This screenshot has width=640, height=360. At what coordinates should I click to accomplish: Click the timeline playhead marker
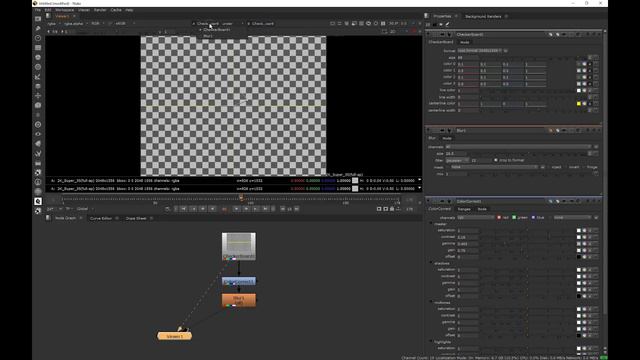[241, 198]
